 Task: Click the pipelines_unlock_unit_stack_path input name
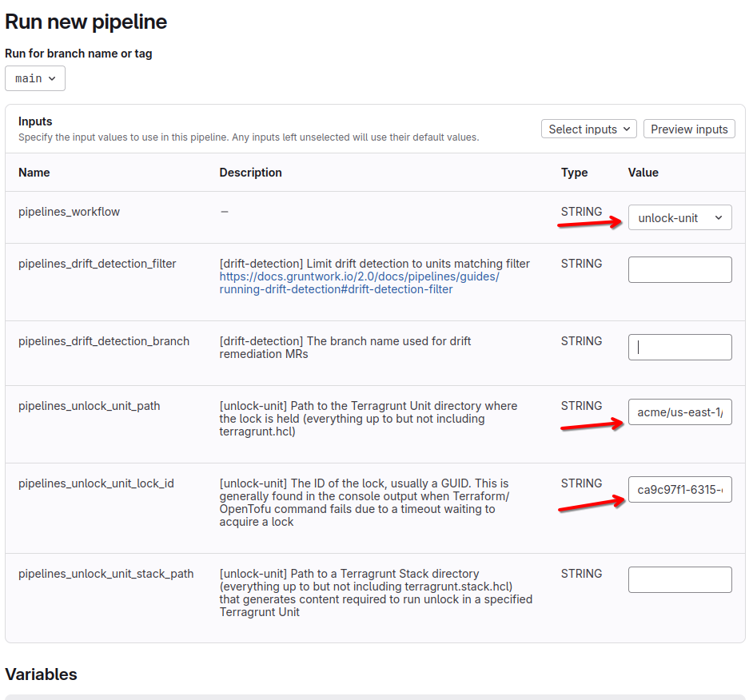(106, 574)
